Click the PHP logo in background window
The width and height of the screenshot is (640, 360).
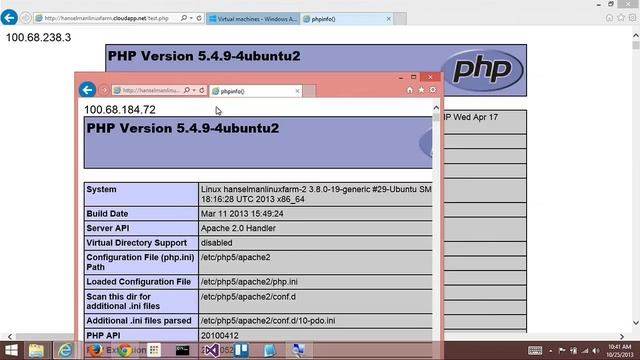click(482, 70)
